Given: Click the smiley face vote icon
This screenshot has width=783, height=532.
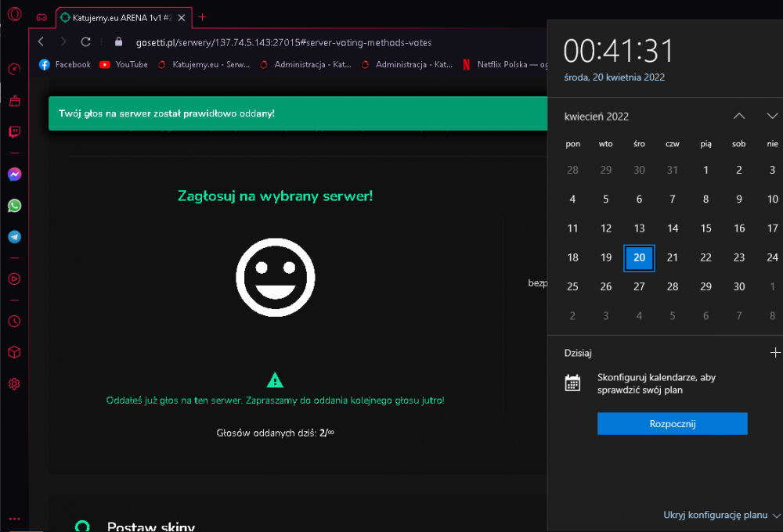Looking at the screenshot, I should point(275,278).
